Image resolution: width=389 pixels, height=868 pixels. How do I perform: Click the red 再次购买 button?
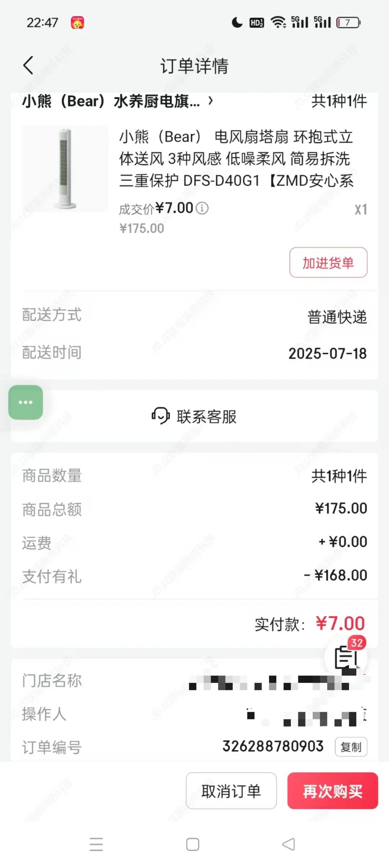point(332,791)
